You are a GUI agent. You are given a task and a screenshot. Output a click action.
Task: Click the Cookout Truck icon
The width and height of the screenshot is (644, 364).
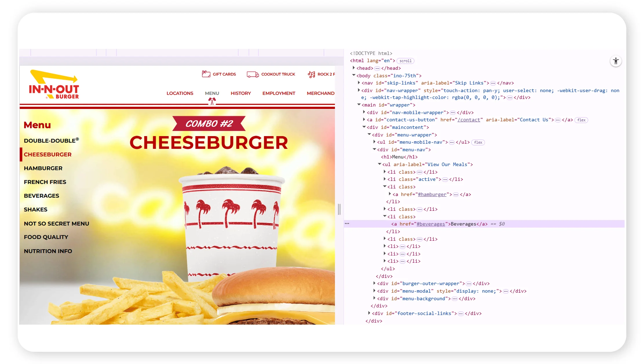point(252,74)
